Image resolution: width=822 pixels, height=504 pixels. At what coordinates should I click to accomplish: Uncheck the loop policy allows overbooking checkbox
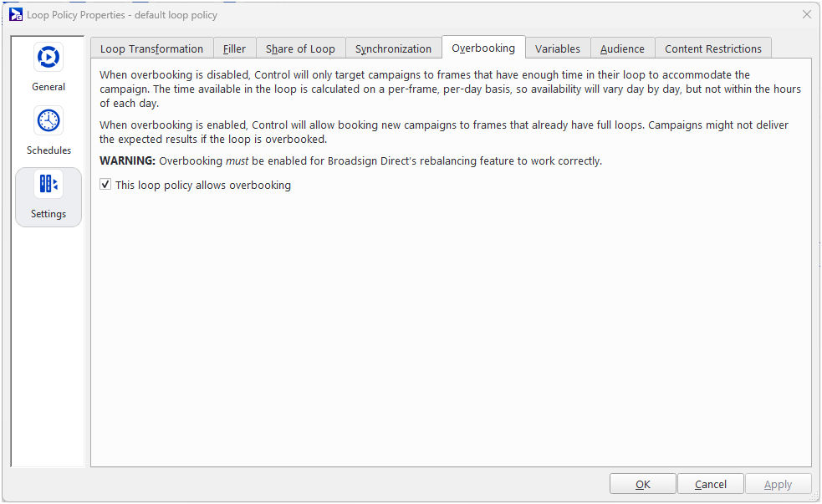tap(105, 185)
